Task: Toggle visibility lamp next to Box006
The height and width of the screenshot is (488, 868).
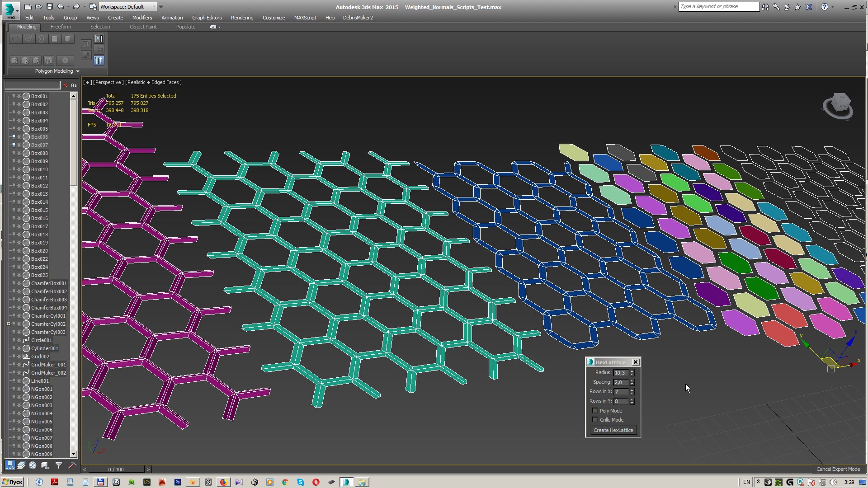Action: point(14,137)
